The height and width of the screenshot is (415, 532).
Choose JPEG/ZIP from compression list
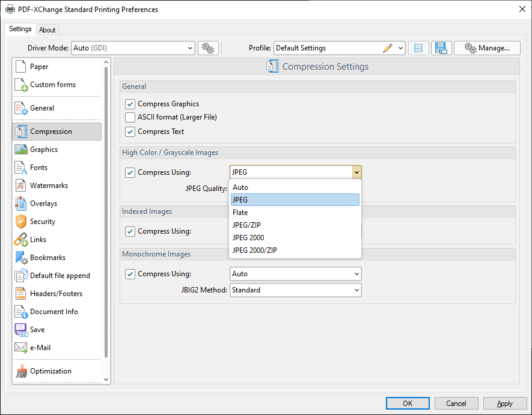(295, 225)
